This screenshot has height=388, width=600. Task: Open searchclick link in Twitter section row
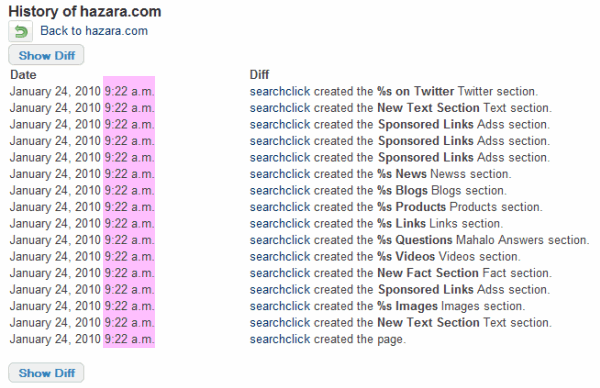coord(280,91)
